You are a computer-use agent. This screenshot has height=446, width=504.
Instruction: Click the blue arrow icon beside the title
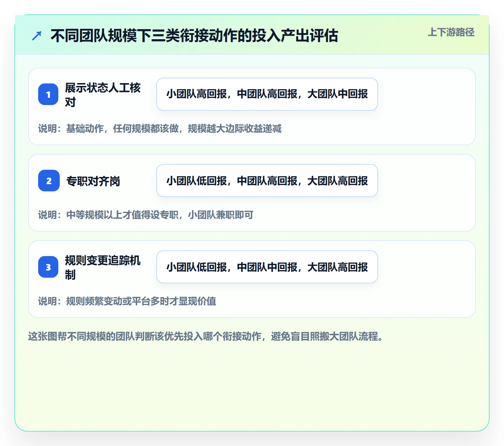tap(37, 36)
